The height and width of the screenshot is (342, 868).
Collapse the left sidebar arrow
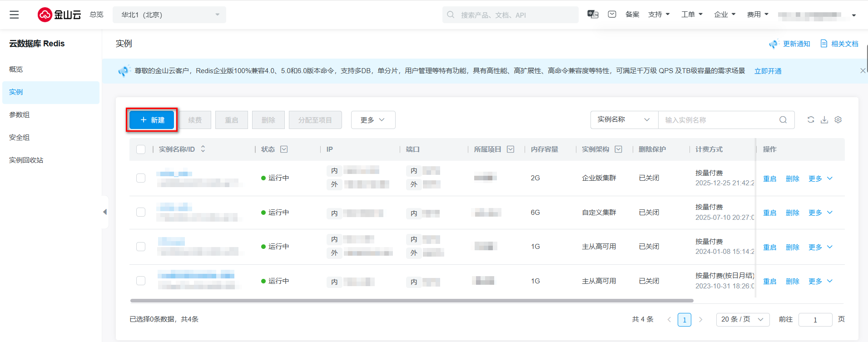(x=105, y=212)
